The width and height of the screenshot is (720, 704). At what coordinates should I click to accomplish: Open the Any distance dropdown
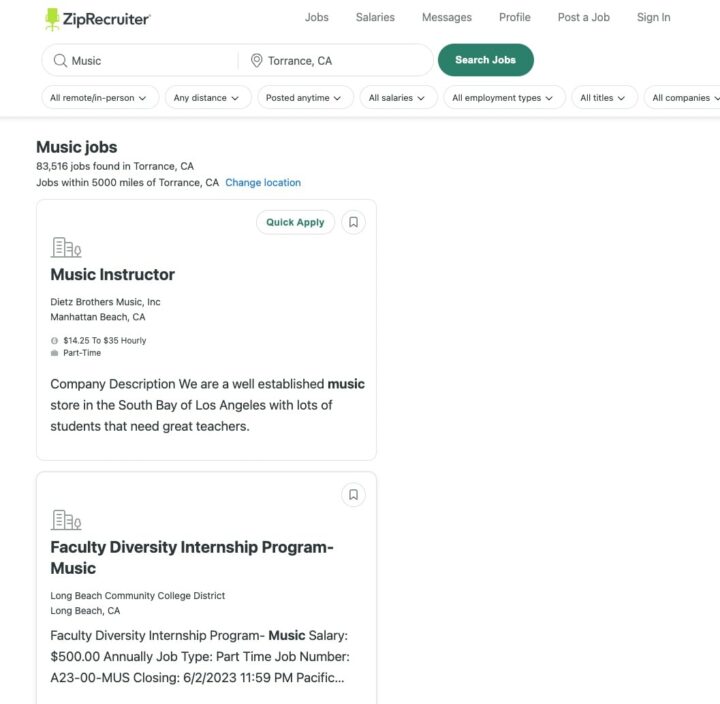click(x=208, y=98)
